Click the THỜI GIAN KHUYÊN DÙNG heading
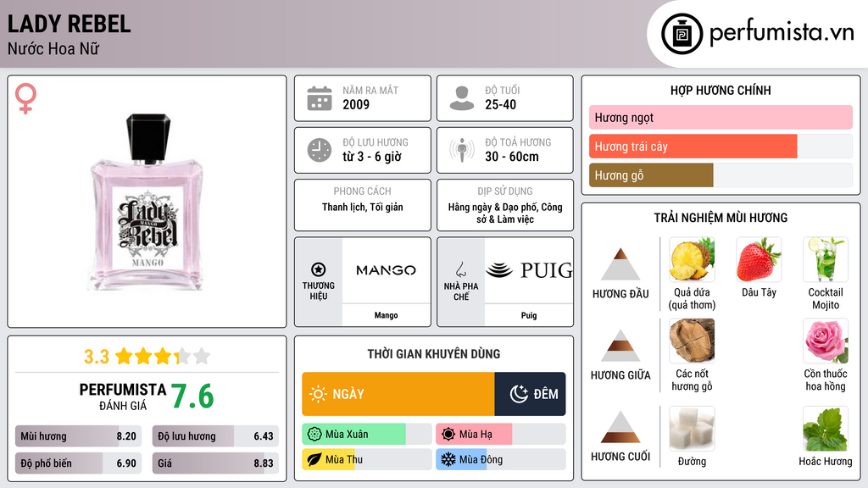The image size is (868, 488). [434, 353]
